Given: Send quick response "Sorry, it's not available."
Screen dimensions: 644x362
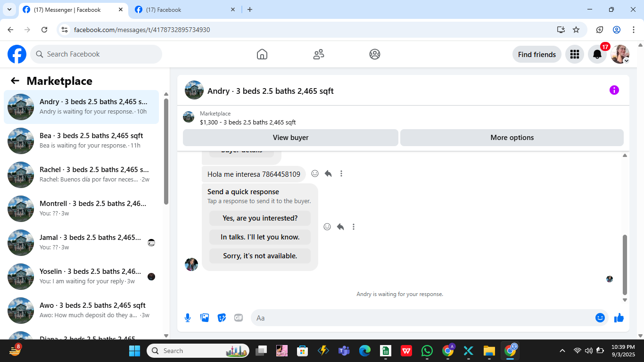Looking at the screenshot, I should 260,256.
